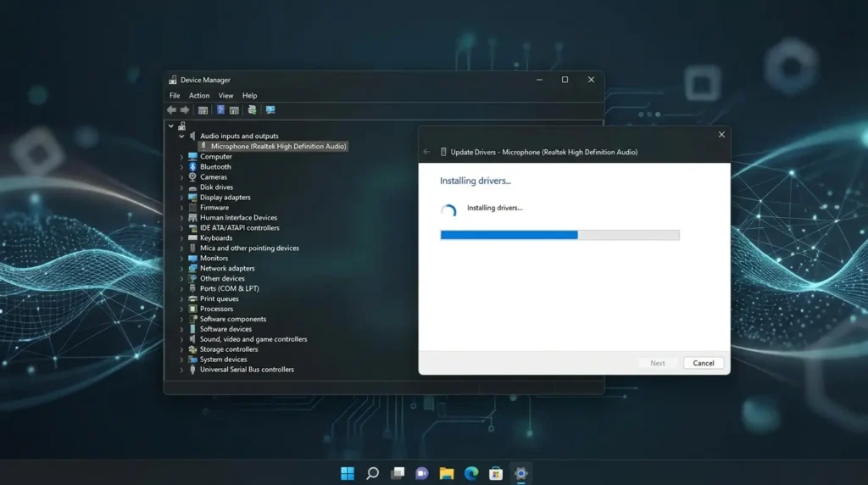Expand the Cameras category chevron
Image resolution: width=868 pixels, height=485 pixels.
point(181,177)
